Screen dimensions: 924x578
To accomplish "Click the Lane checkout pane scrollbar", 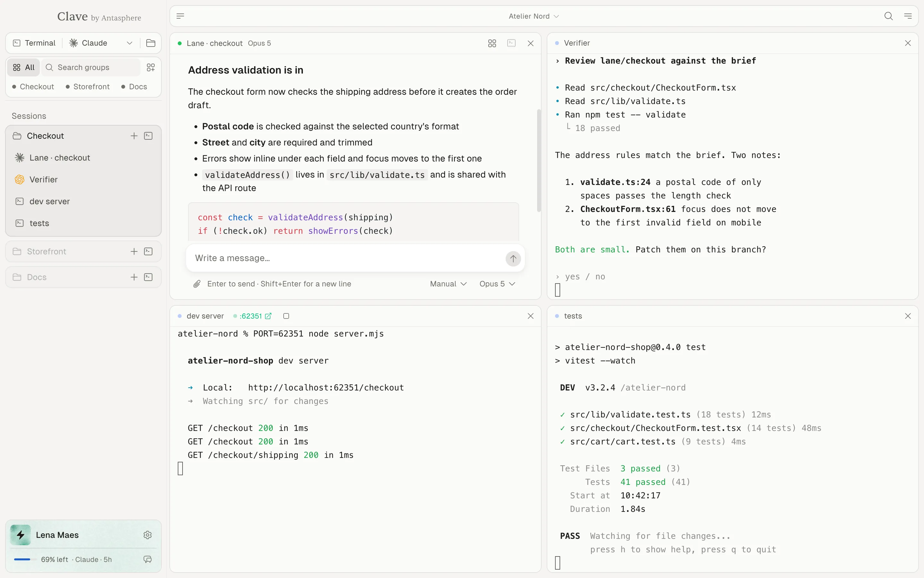I will click(x=539, y=161).
